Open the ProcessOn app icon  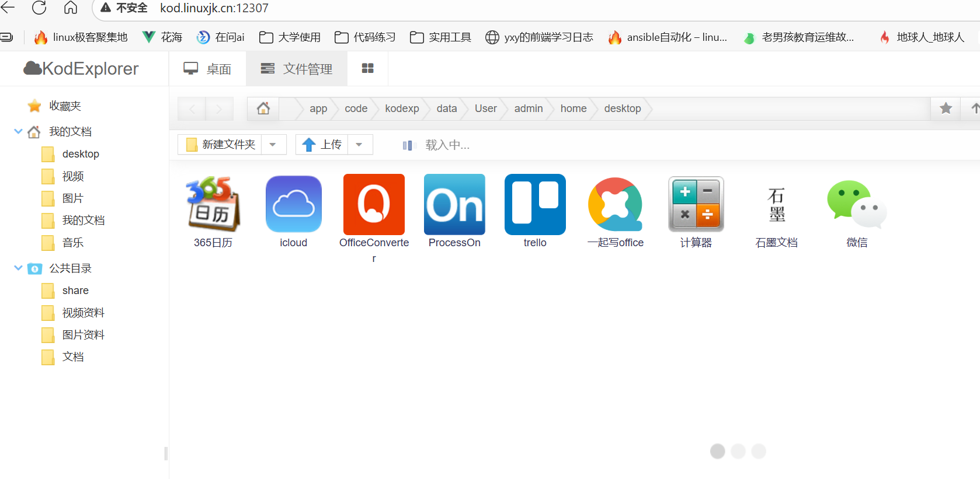point(454,205)
